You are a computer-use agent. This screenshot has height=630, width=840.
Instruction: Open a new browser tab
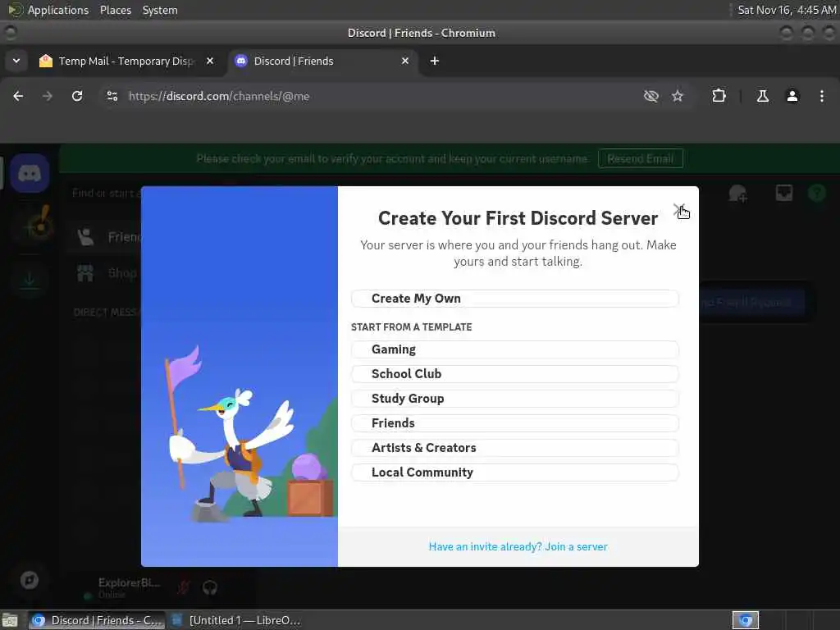(x=435, y=61)
